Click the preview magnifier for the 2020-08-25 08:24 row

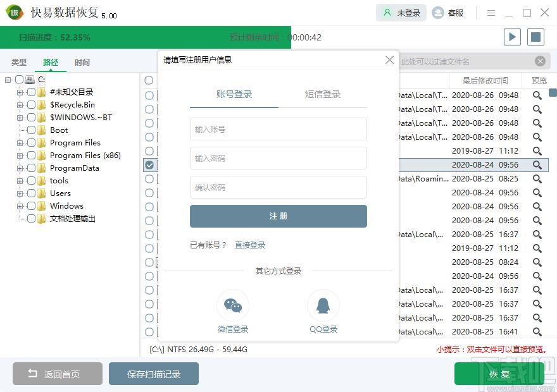tap(537, 262)
